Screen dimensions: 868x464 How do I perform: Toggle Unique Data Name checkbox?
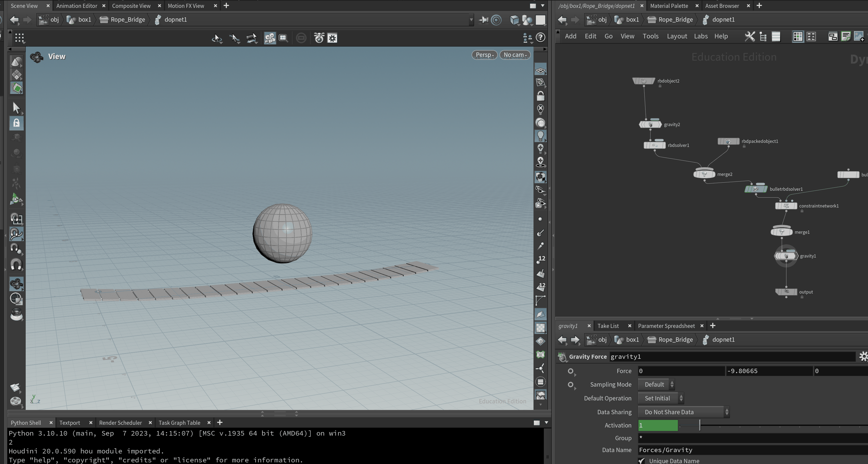pos(641,461)
